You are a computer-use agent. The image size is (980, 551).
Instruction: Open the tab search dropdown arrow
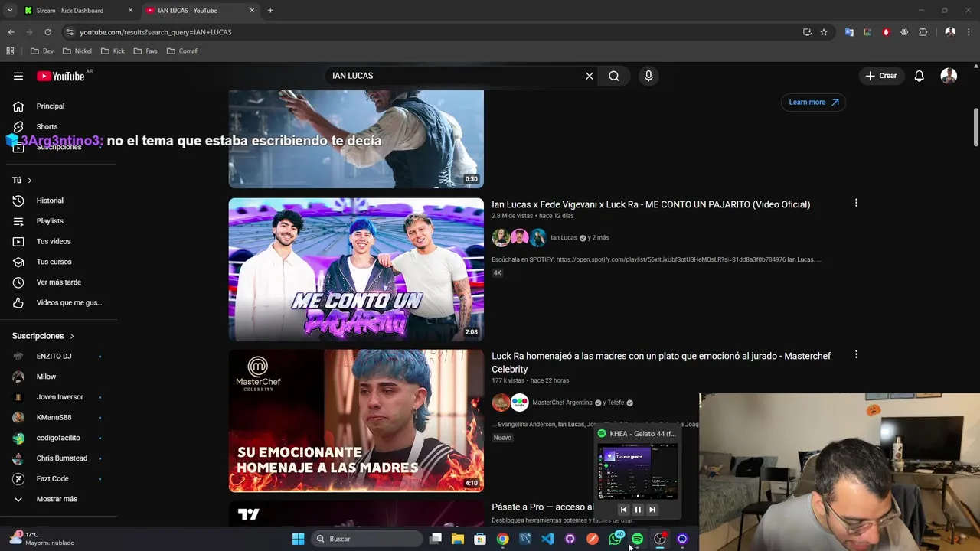(x=10, y=11)
